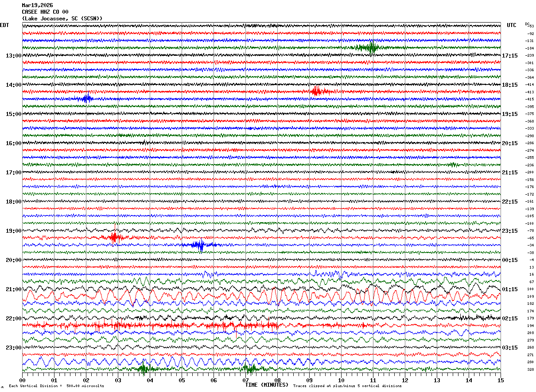
Task: Click the DC offset value -78
Action: click(530, 231)
